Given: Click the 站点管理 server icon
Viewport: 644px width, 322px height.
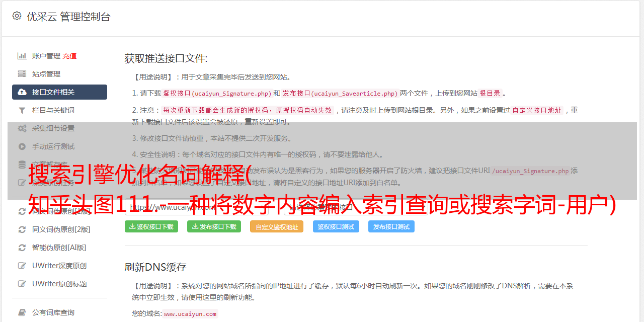Looking at the screenshot, I should click(22, 74).
